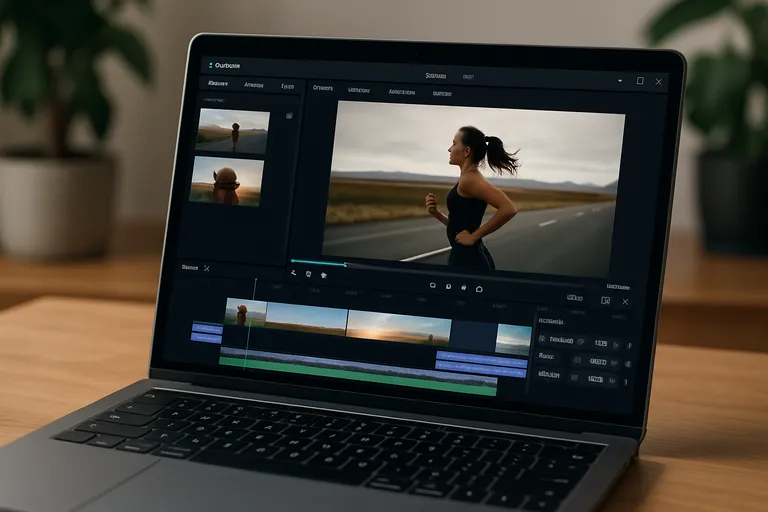This screenshot has width=768, height=512.
Task: Click the green audio track
Action: [x=358, y=376]
